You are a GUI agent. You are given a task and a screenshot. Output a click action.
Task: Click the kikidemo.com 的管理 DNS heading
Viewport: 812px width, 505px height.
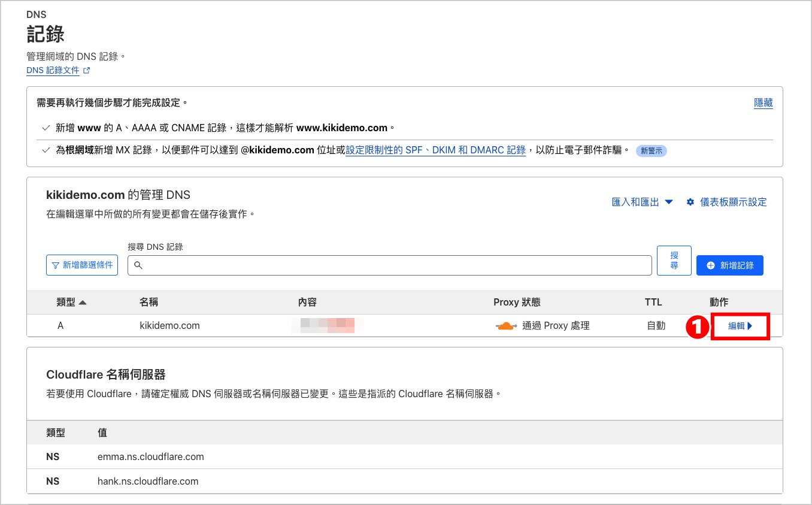(x=118, y=195)
